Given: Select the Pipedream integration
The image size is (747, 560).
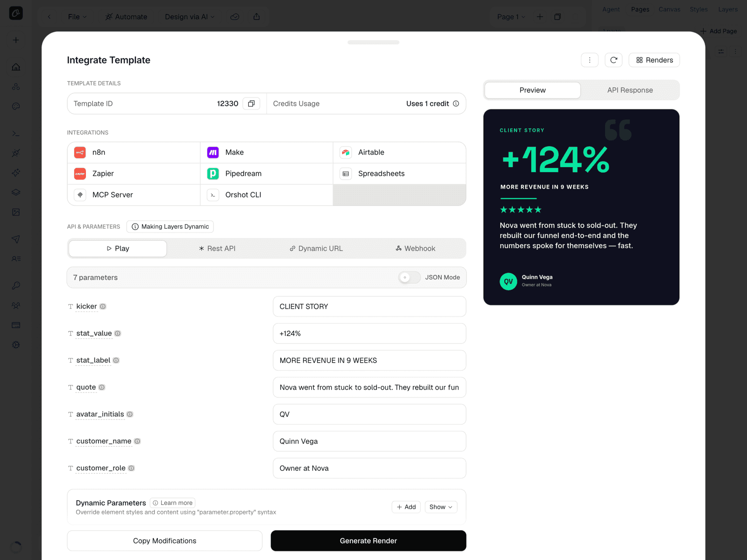Looking at the screenshot, I should point(267,174).
